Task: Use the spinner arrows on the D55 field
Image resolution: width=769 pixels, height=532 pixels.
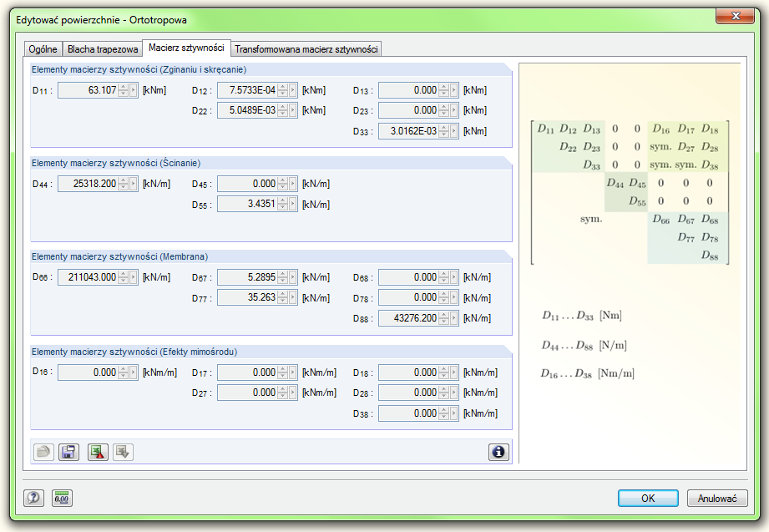Action: (283, 204)
